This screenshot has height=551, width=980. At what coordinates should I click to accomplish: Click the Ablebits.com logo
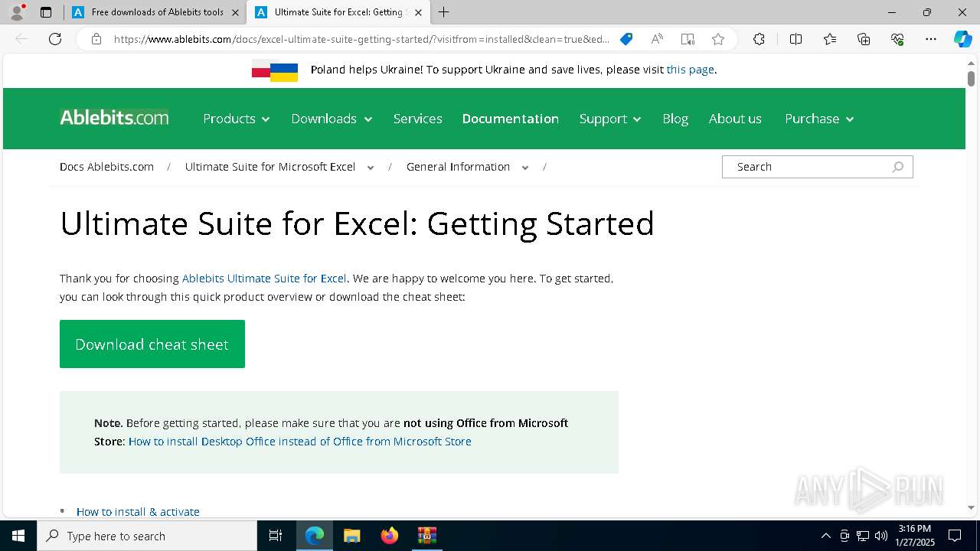(x=114, y=117)
